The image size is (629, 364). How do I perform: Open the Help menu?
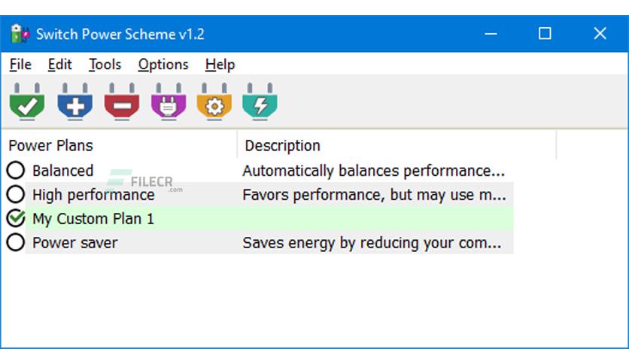pos(220,65)
